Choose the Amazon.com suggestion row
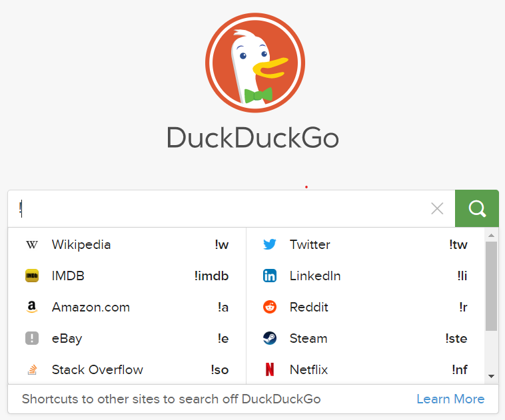 (x=127, y=307)
